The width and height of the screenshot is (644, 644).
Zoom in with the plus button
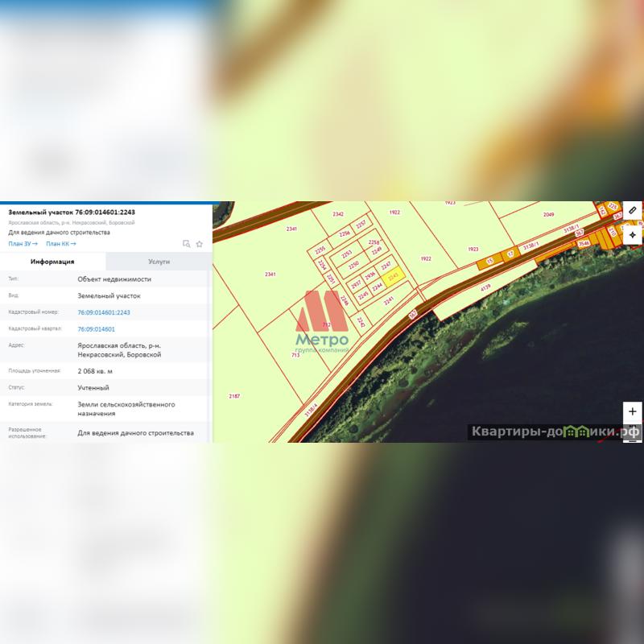point(633,411)
